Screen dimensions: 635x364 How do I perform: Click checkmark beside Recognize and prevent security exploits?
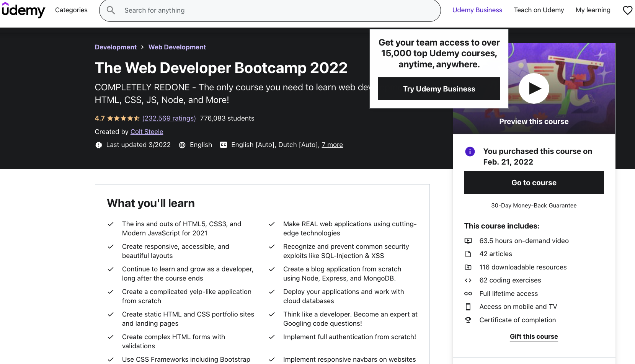tap(272, 246)
